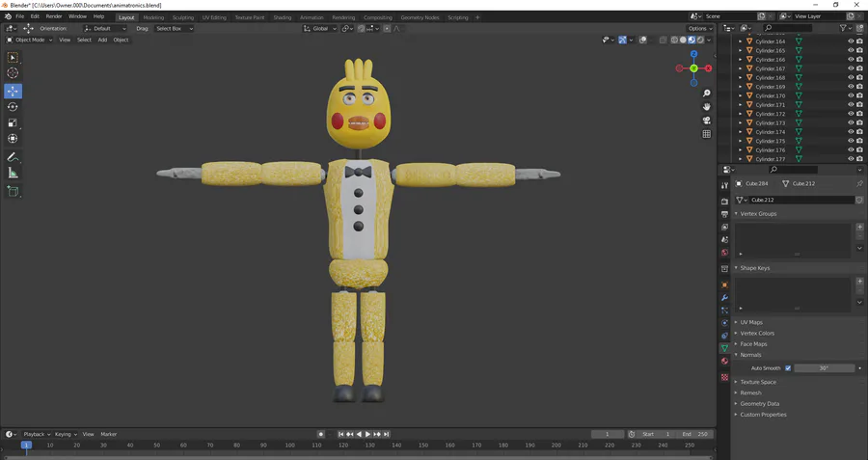Select the Rotate tool
868x460 pixels.
(x=13, y=107)
